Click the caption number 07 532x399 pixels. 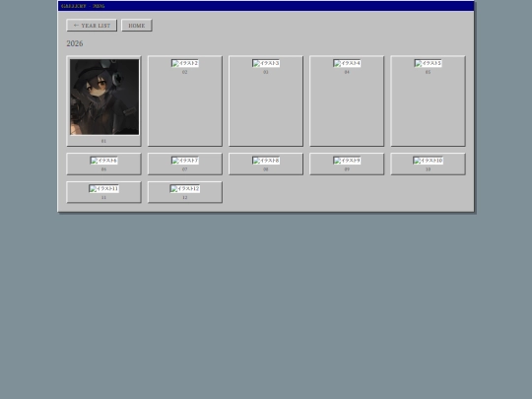point(185,169)
